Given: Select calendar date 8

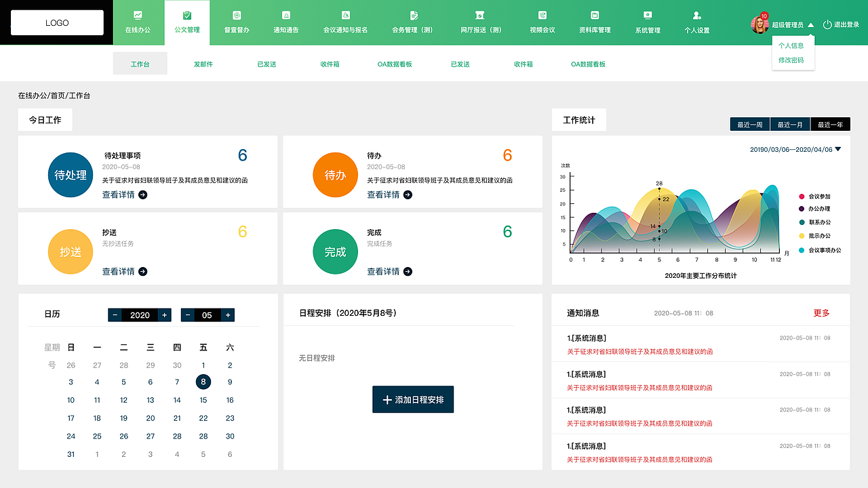Looking at the screenshot, I should click(x=203, y=382).
